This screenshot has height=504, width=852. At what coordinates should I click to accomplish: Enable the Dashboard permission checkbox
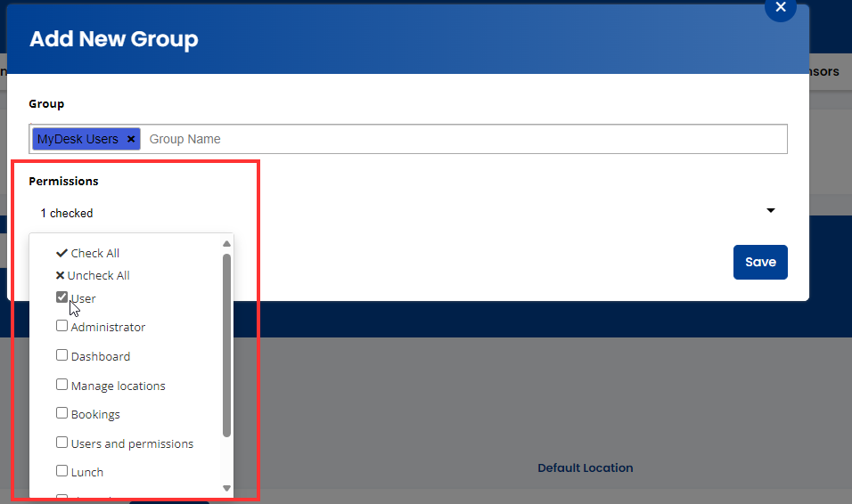click(62, 355)
